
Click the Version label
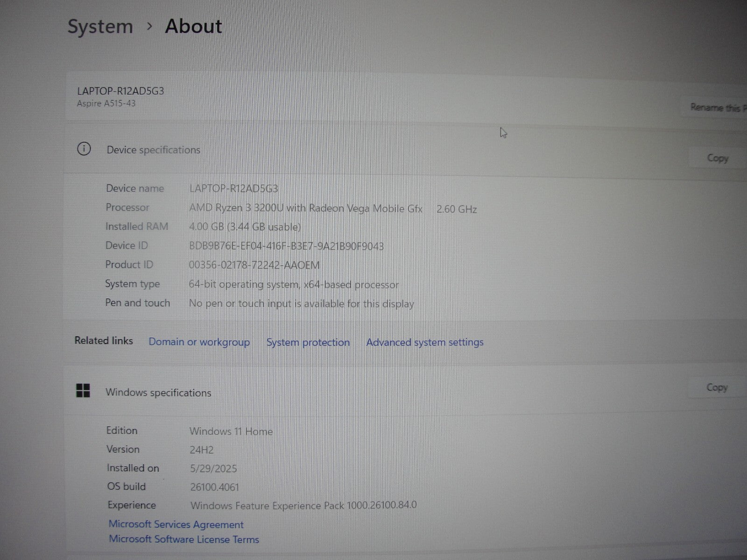(x=123, y=449)
